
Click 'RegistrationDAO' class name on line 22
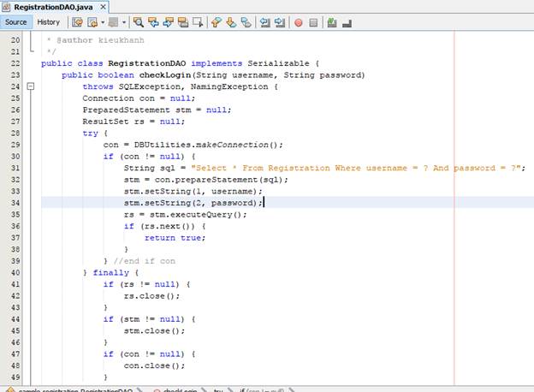pos(147,63)
